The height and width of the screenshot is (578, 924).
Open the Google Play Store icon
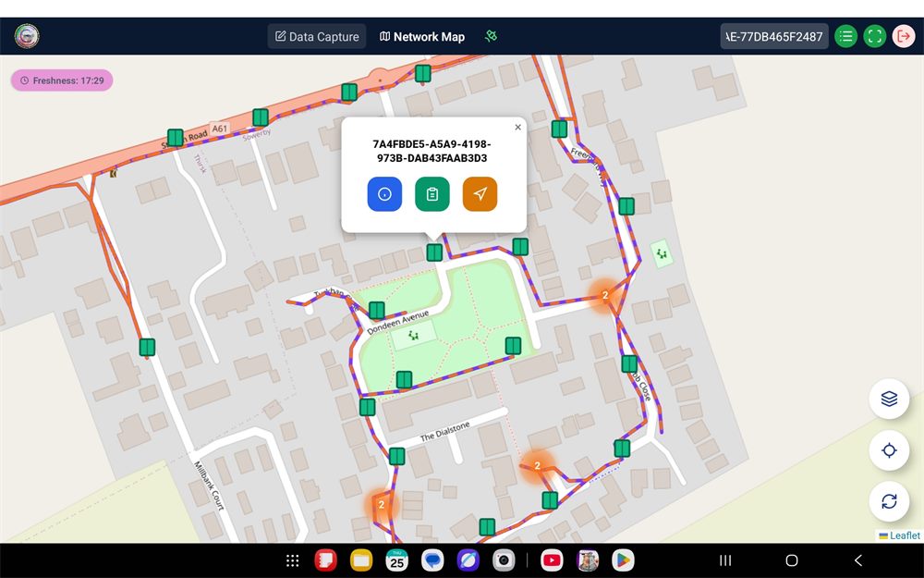pos(623,560)
